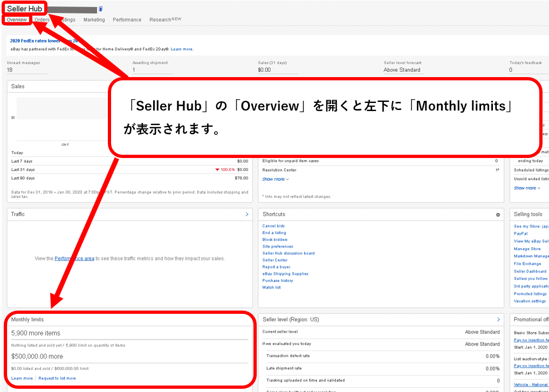Open Shortcuts settings gear

coord(498,215)
